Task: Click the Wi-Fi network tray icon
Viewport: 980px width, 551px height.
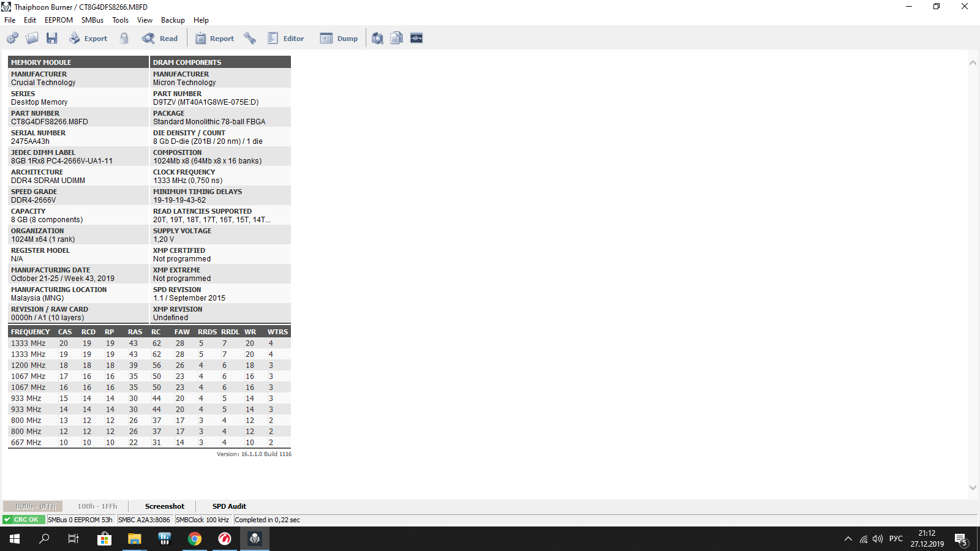Action: pos(864,539)
